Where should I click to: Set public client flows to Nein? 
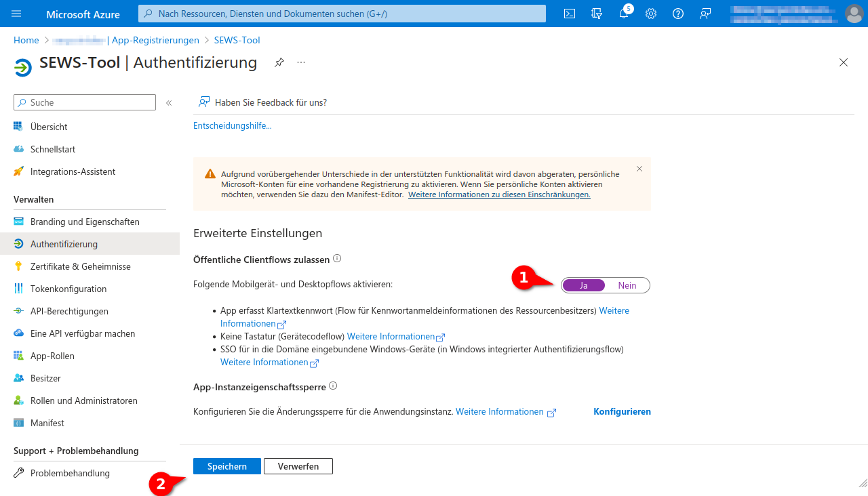[627, 285]
